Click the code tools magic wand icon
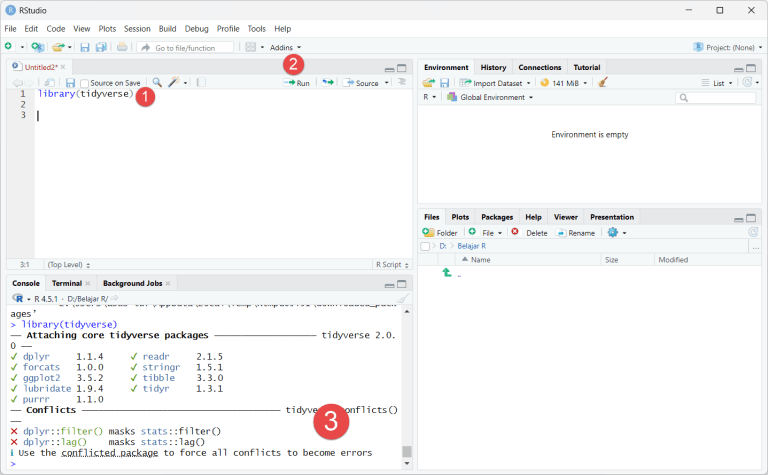Viewport: 768px width, 475px height. tap(174, 82)
